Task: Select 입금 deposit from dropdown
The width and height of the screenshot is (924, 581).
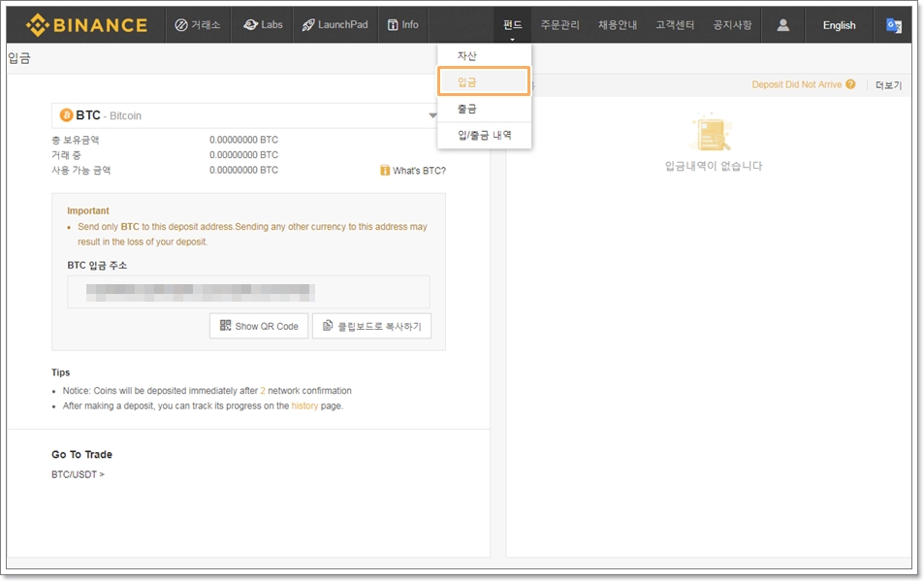Action: click(x=484, y=81)
